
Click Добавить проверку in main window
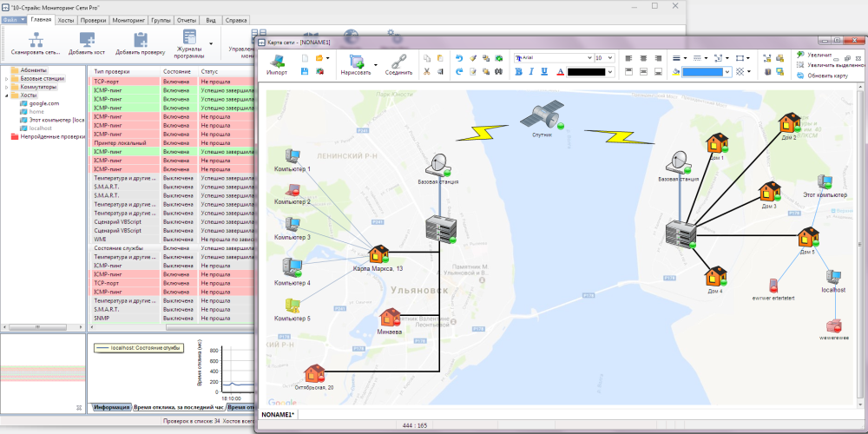[x=140, y=43]
